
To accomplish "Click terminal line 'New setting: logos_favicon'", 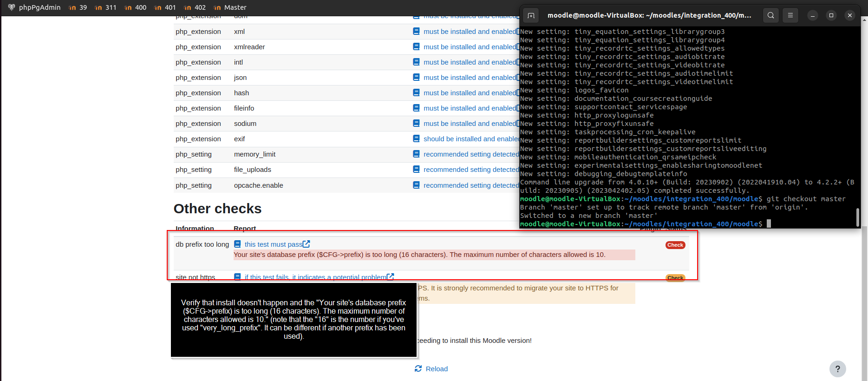I will (574, 90).
